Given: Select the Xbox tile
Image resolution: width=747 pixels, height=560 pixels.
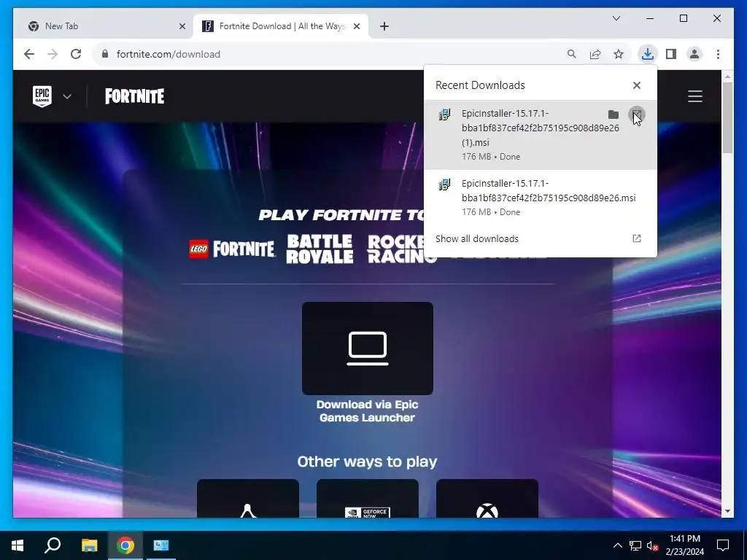Looking at the screenshot, I should (487, 498).
